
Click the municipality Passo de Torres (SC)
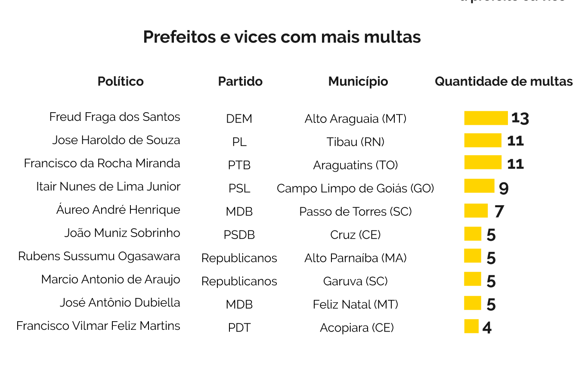tap(356, 212)
